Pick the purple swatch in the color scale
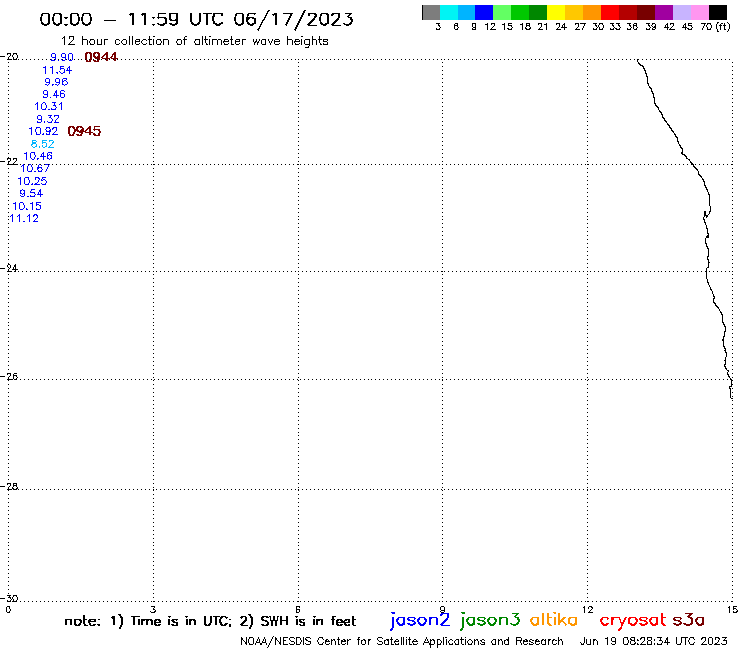Image resolution: width=740 pixels, height=650 pixels. 664,12
